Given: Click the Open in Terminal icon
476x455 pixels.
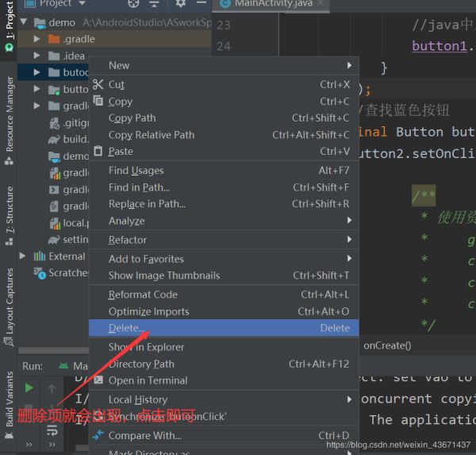Looking at the screenshot, I should pyautogui.click(x=98, y=380).
